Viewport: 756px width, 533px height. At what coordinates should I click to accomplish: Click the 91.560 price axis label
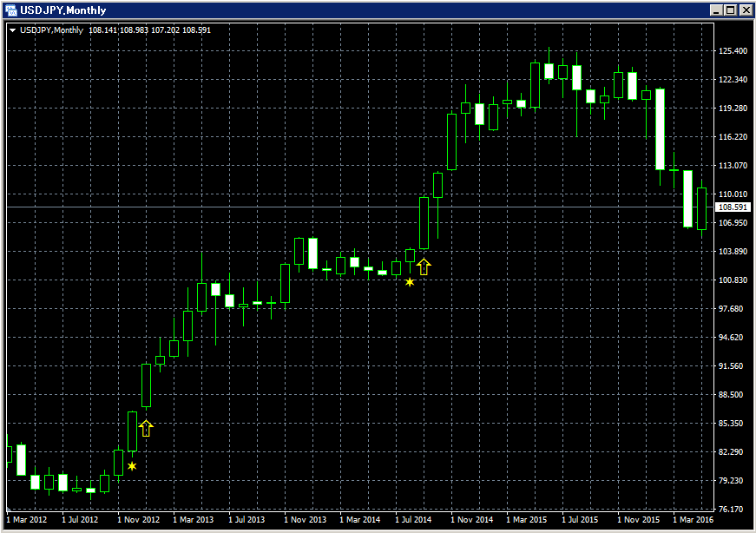tap(731, 366)
